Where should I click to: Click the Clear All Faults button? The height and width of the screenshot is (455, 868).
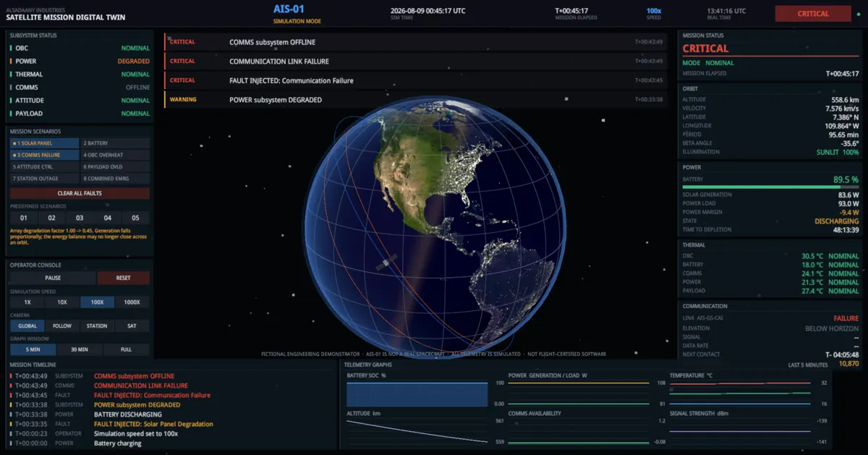tap(80, 193)
